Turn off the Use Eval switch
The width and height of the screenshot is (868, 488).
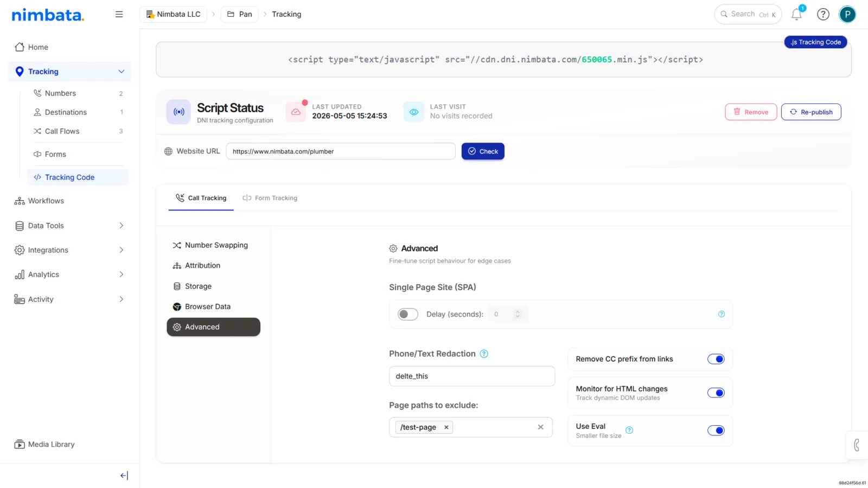[x=716, y=431]
